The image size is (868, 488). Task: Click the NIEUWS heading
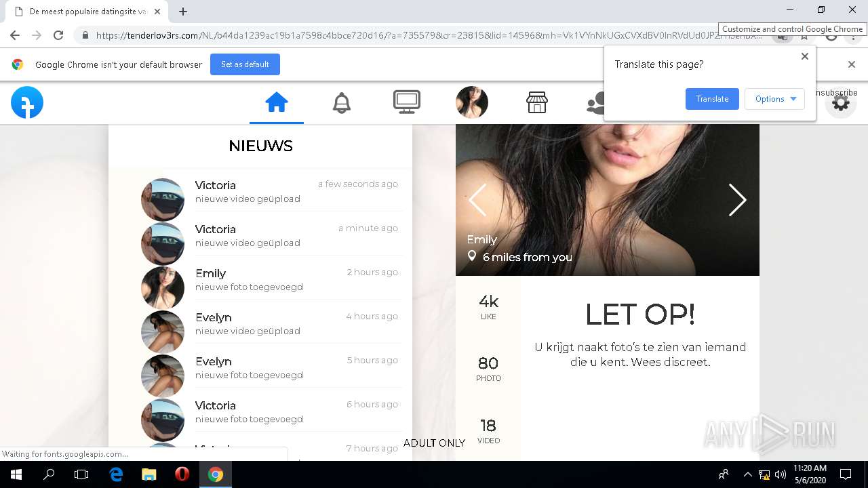[x=260, y=146]
